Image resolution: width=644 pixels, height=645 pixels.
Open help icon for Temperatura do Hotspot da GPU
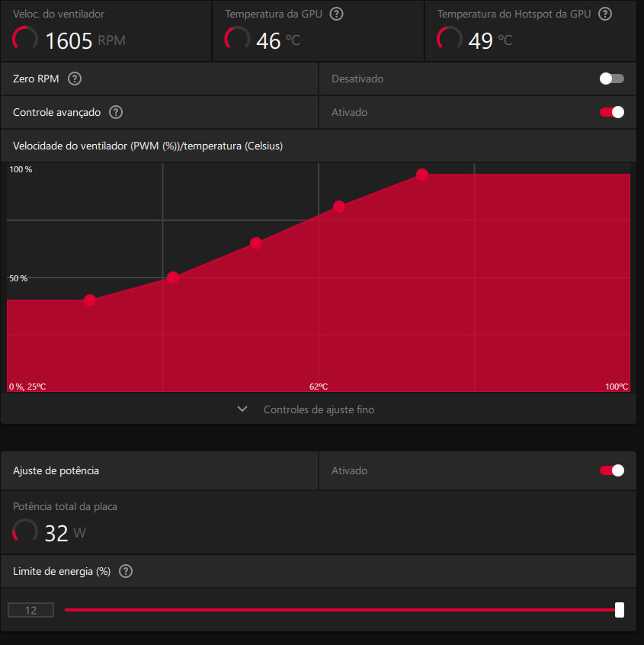pyautogui.click(x=605, y=14)
